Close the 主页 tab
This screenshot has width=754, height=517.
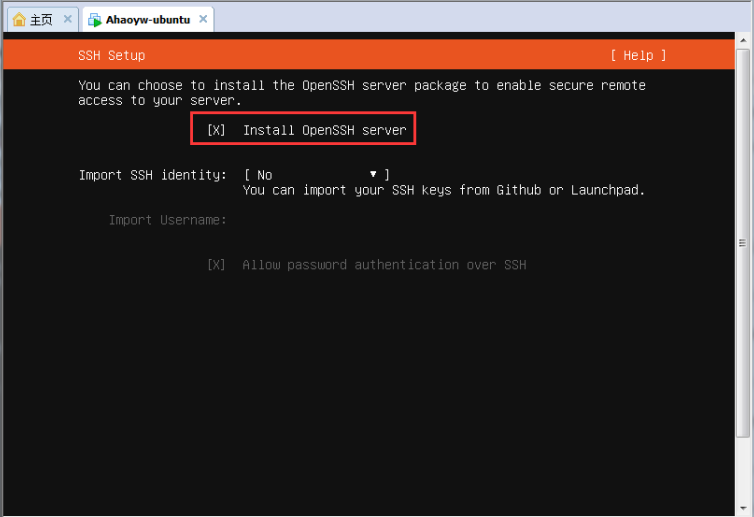click(67, 19)
